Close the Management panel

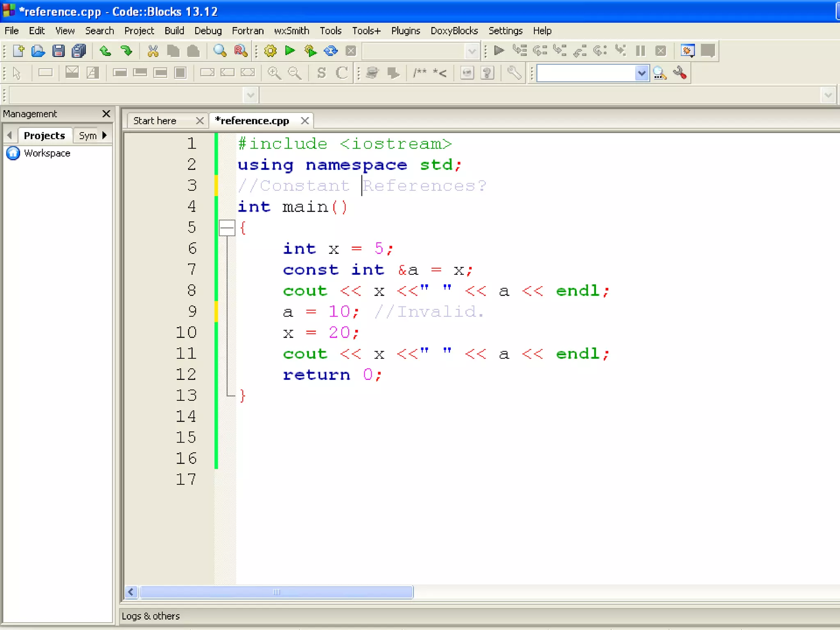coord(106,114)
